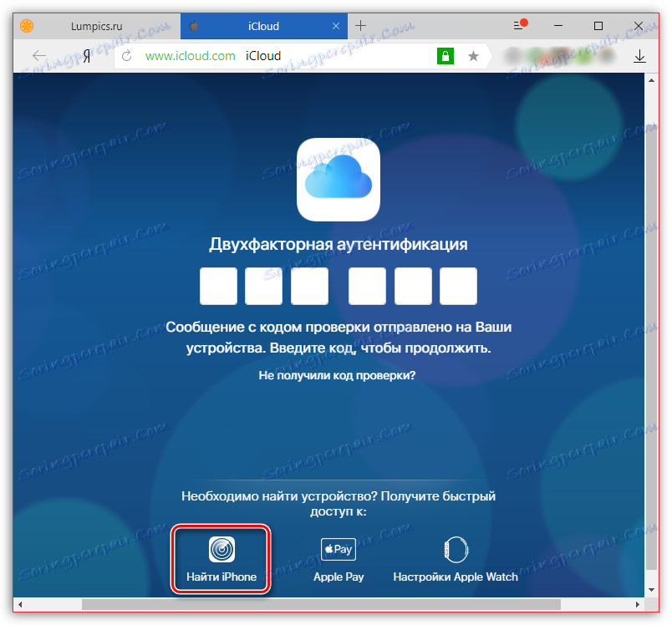The height and width of the screenshot is (625, 672).
Task: Click the Yandex Я home icon
Action: click(x=86, y=56)
